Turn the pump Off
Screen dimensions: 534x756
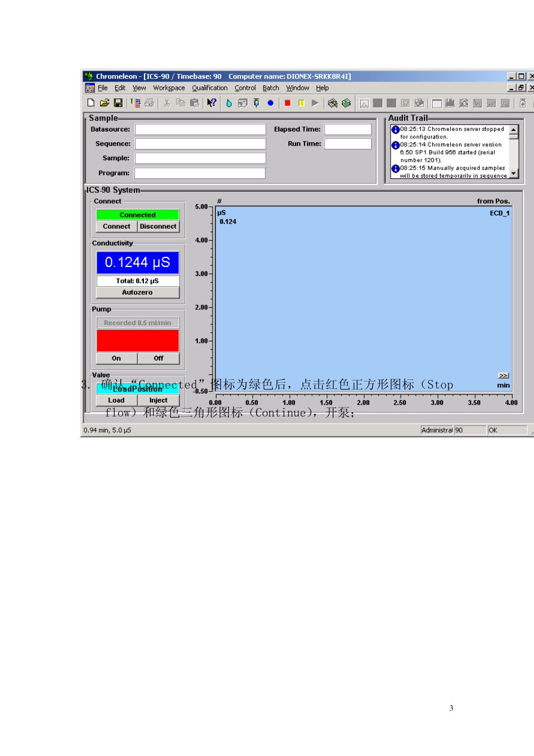159,358
